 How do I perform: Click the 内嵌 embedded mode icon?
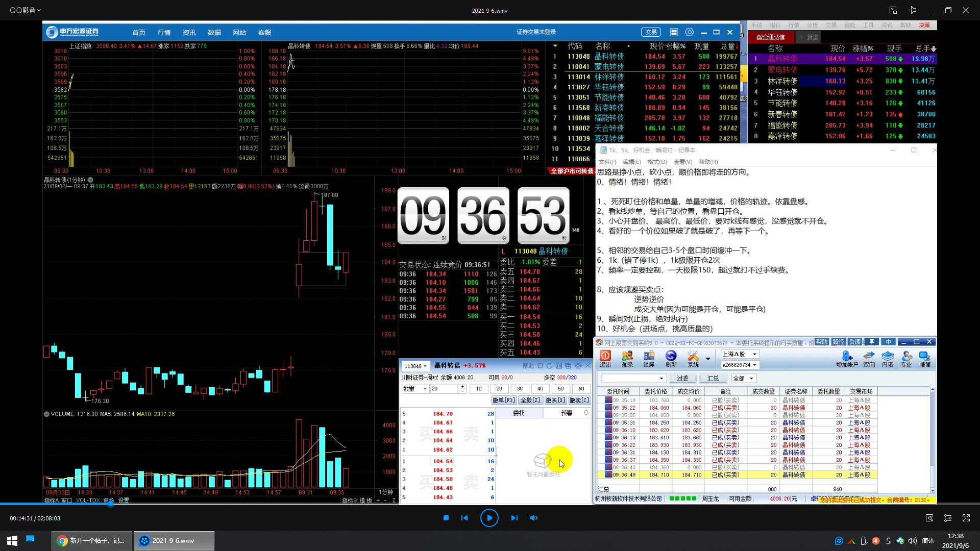click(888, 359)
